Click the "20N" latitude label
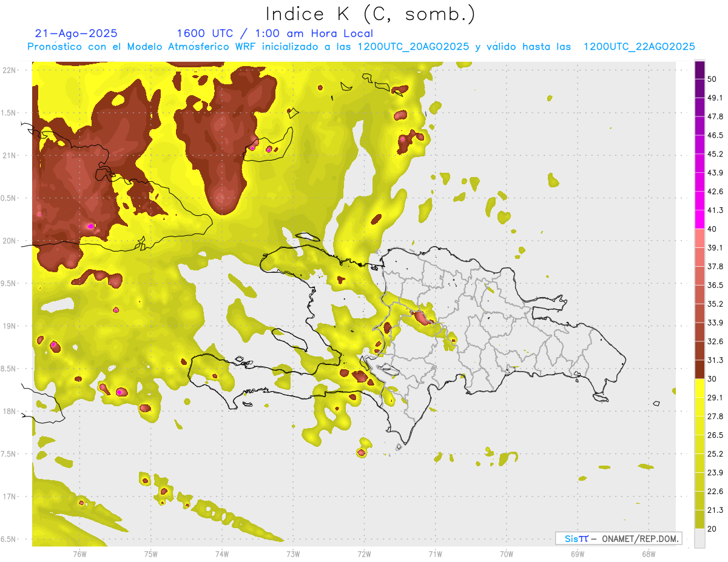 pos(9,241)
